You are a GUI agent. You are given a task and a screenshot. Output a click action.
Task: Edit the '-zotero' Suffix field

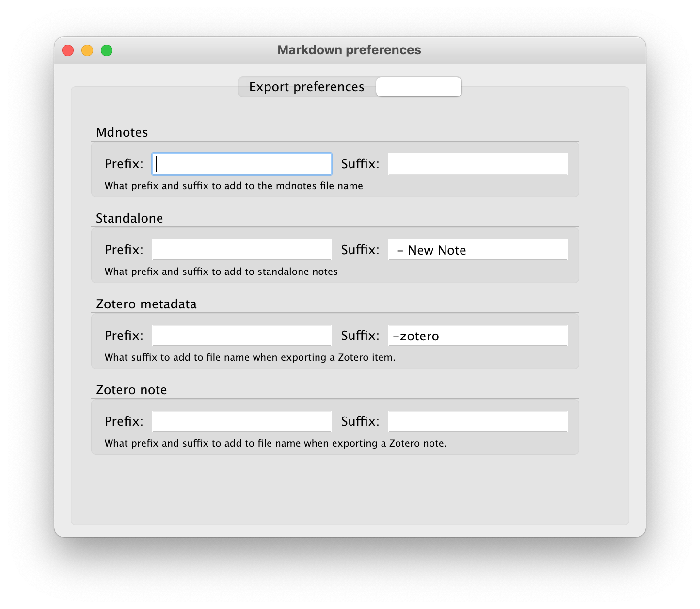pos(478,336)
